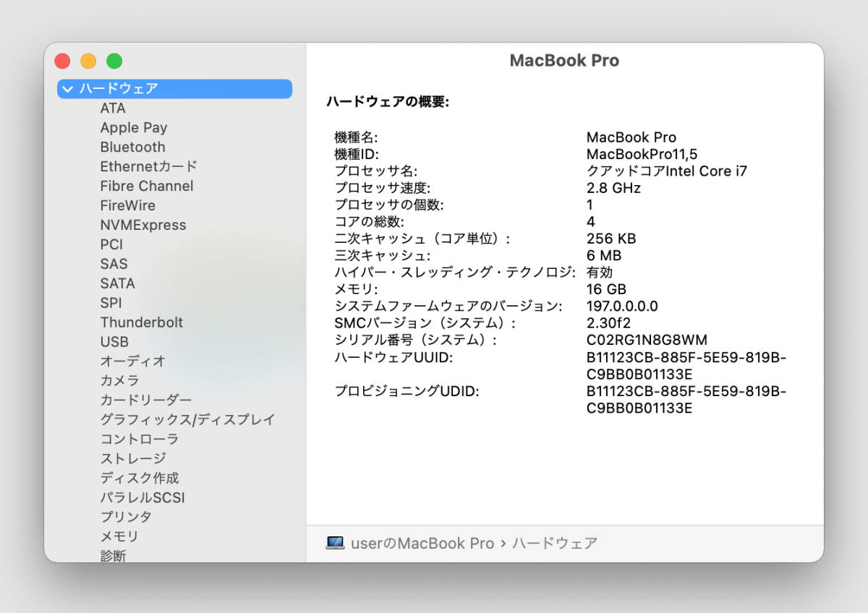Select コントローラ in the sidebar
The width and height of the screenshot is (868, 613).
pyautogui.click(x=140, y=440)
